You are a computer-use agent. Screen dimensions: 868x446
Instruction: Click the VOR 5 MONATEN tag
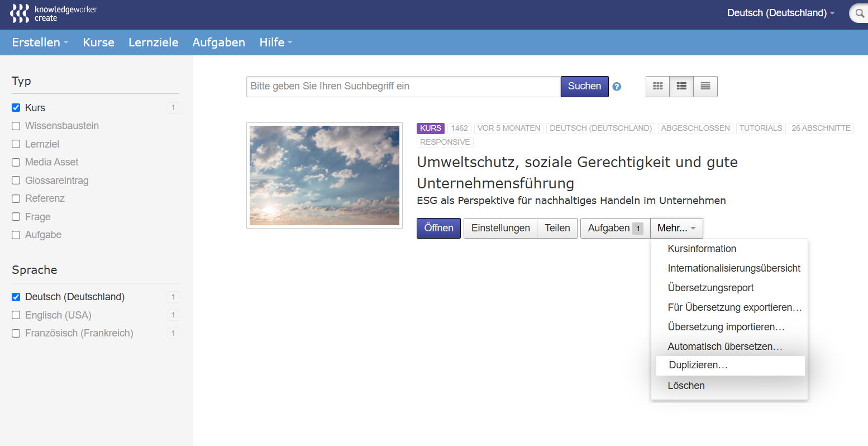(x=509, y=128)
